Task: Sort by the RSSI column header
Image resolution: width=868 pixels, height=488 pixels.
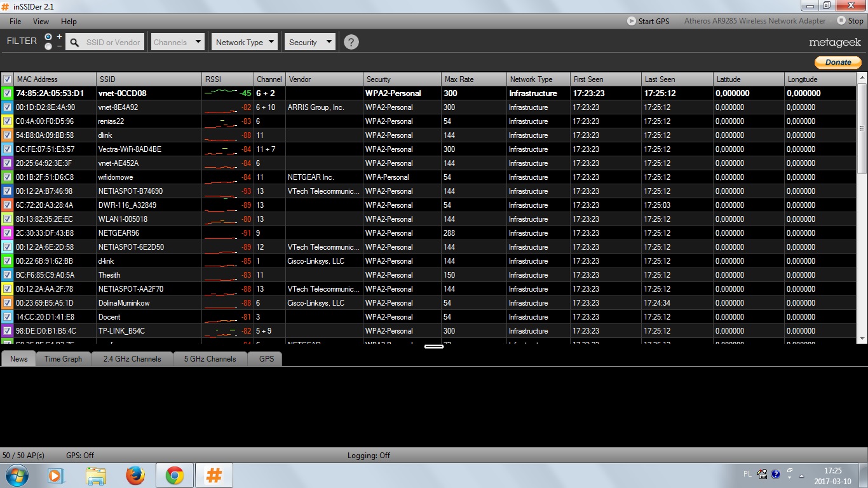Action: [x=228, y=79]
